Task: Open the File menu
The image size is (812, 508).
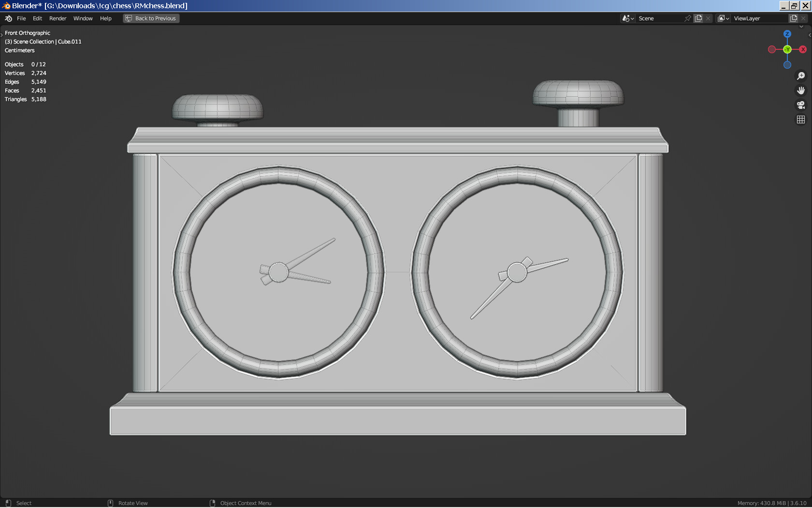Action: click(x=21, y=18)
